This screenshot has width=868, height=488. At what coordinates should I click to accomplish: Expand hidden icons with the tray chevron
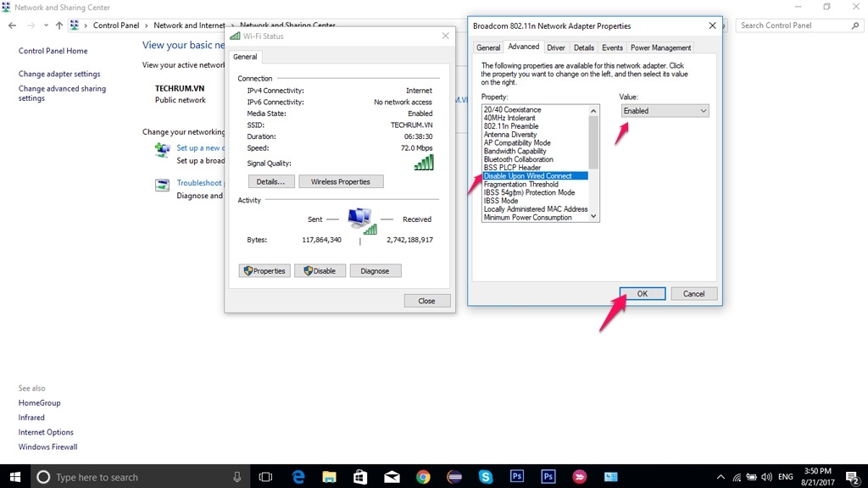[721, 477]
